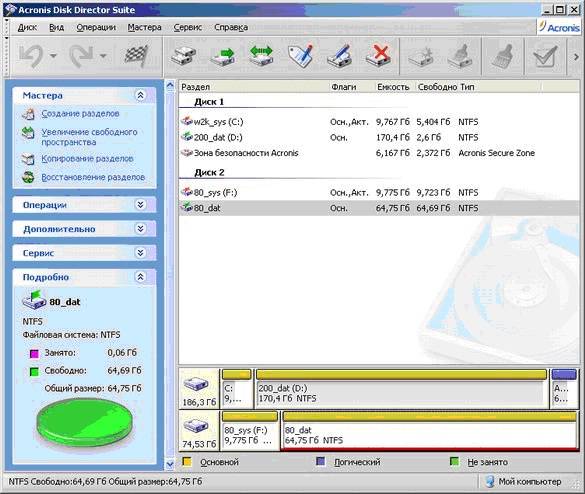
Task: Open the Undo history dropdown arrow
Action: click(53, 56)
